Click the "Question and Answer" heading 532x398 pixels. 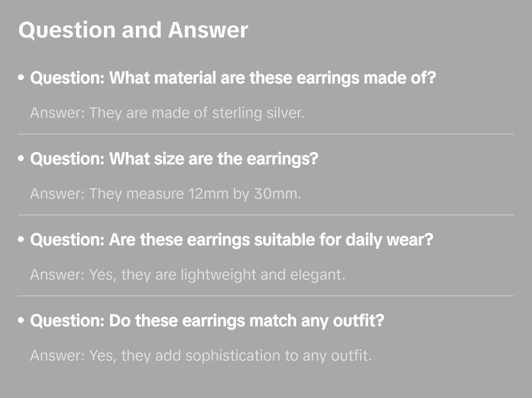(x=133, y=30)
